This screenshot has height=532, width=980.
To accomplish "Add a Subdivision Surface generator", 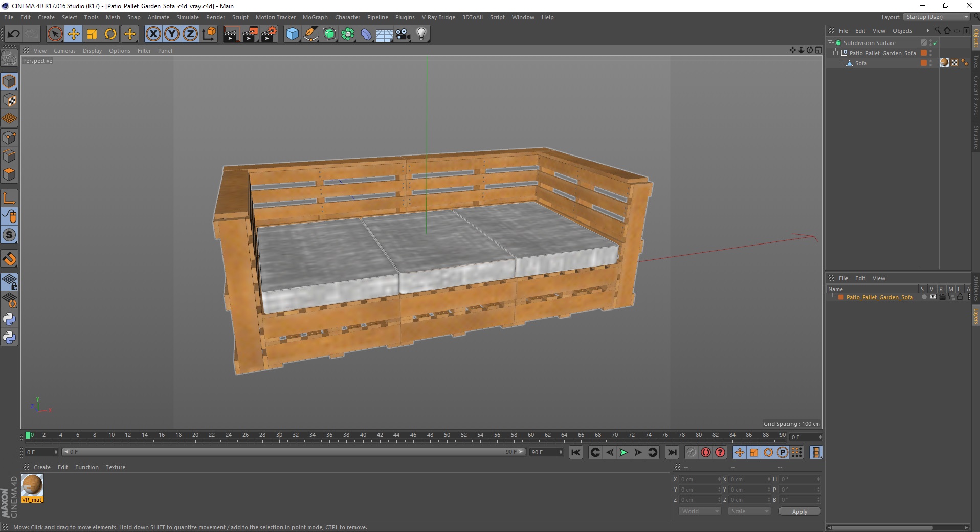I will point(329,34).
